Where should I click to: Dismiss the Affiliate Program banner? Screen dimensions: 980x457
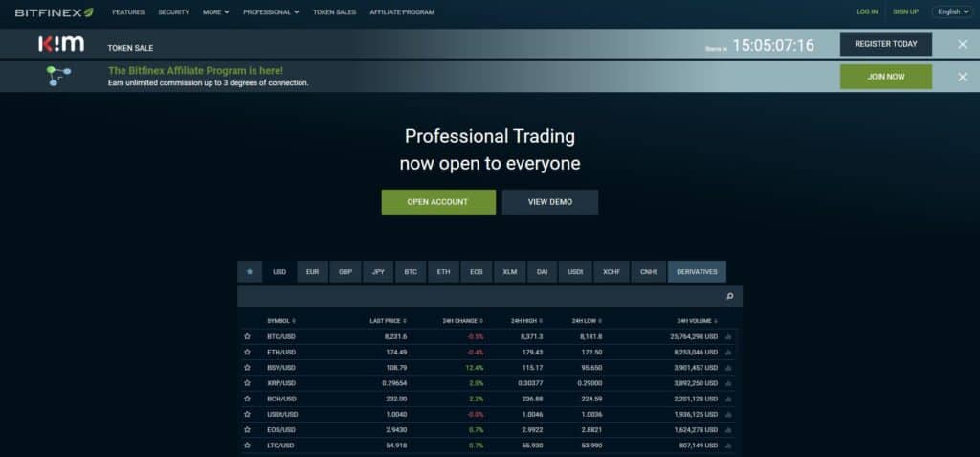click(x=963, y=77)
